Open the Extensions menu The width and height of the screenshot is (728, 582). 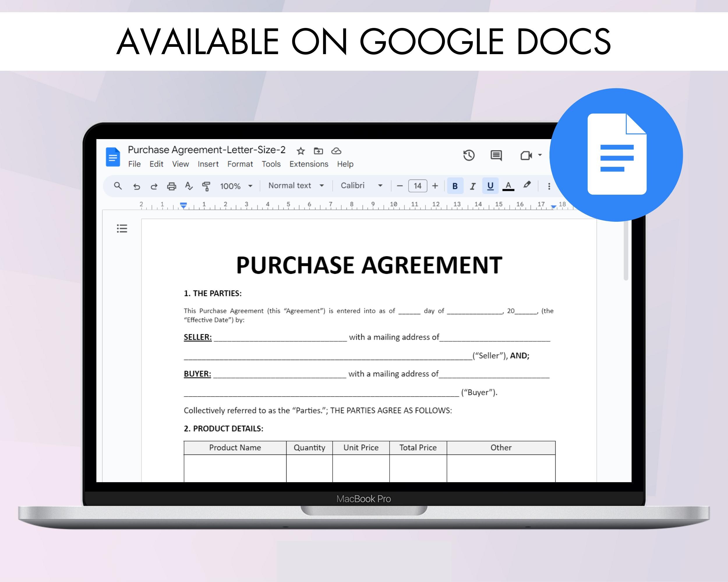(x=309, y=164)
